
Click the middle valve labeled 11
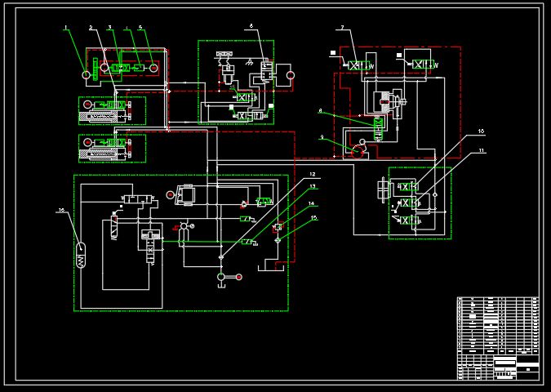point(409,203)
